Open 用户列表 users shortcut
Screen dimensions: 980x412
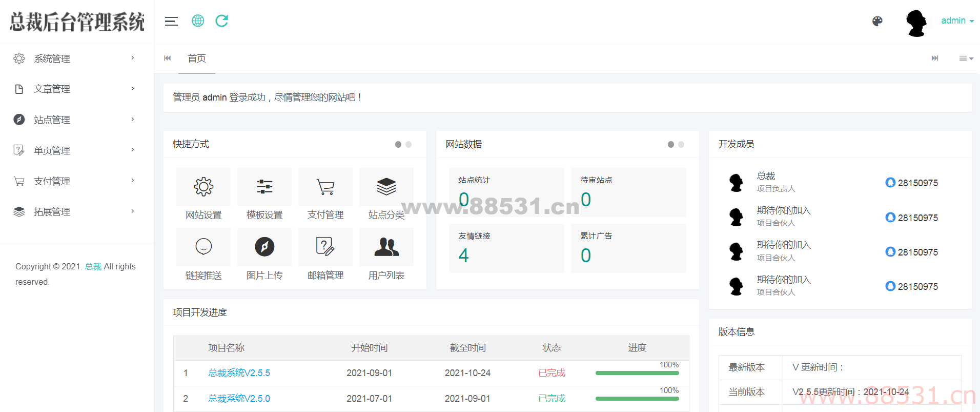point(386,247)
